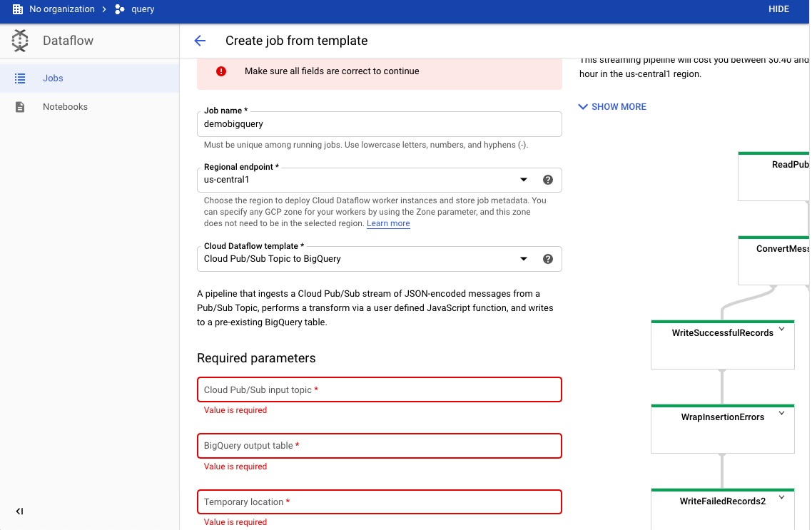
Task: Expand the WrapInsertionErrors node
Action: pyautogui.click(x=781, y=413)
